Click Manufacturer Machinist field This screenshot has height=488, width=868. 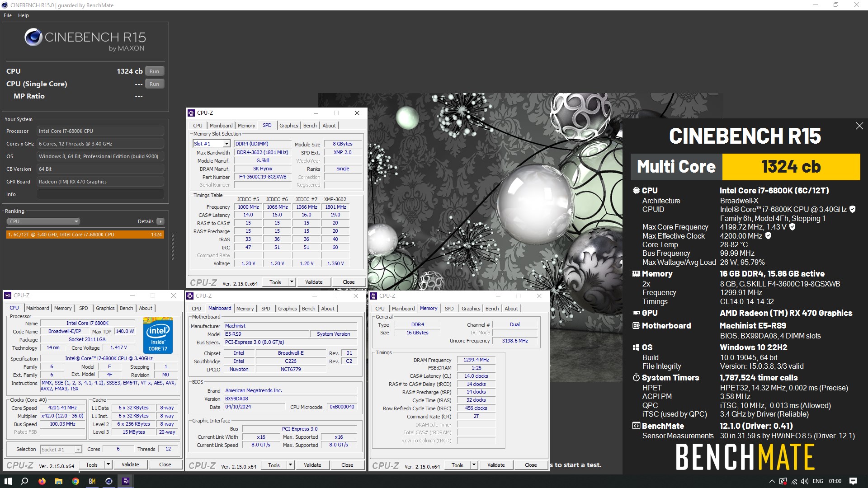pyautogui.click(x=290, y=326)
